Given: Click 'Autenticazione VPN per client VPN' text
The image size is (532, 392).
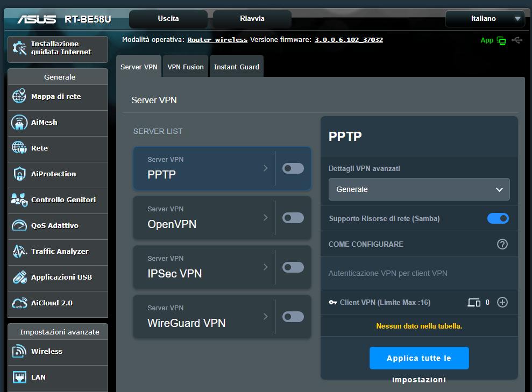Looking at the screenshot, I should coord(388,273).
